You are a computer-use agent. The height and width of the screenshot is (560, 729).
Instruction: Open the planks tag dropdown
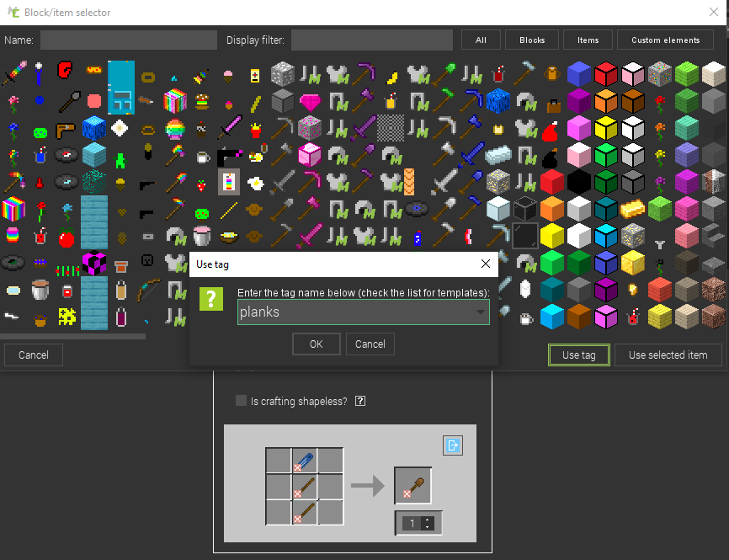[480, 312]
